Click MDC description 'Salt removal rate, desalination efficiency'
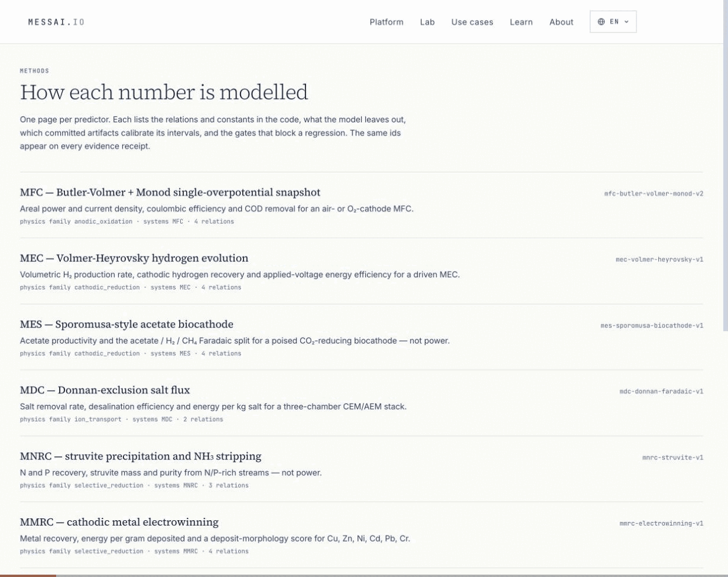 coord(213,407)
